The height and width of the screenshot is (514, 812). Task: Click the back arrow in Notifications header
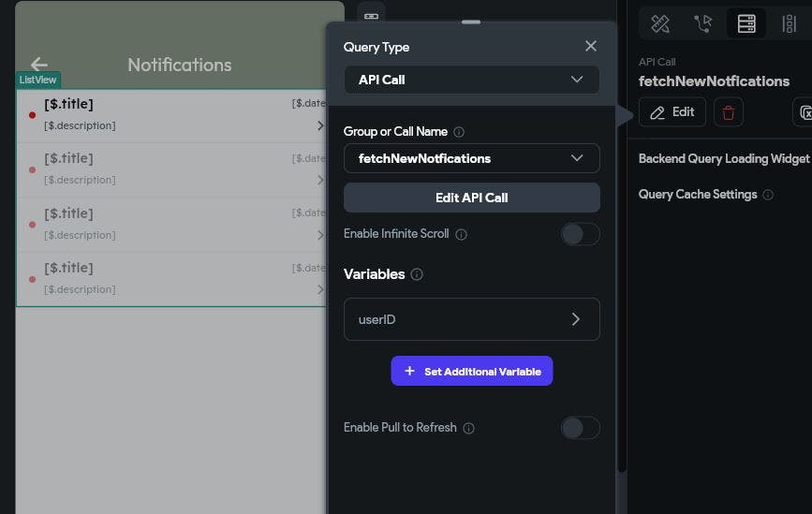[x=38, y=64]
